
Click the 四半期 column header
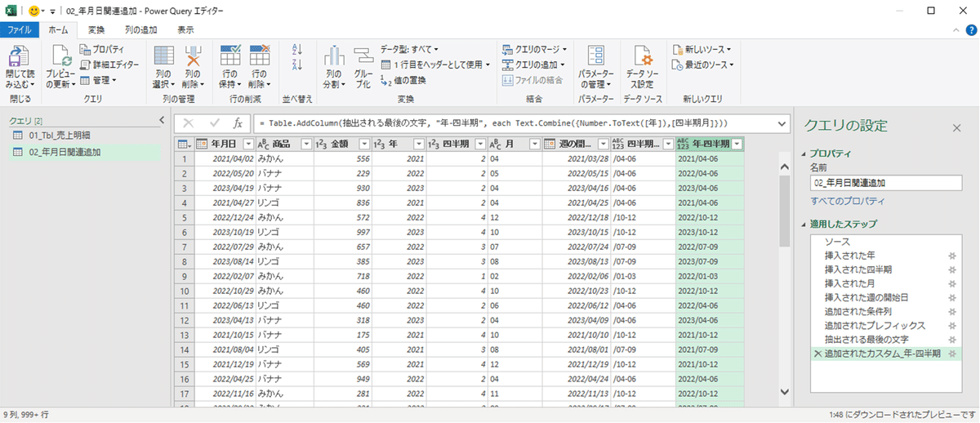[457, 145]
